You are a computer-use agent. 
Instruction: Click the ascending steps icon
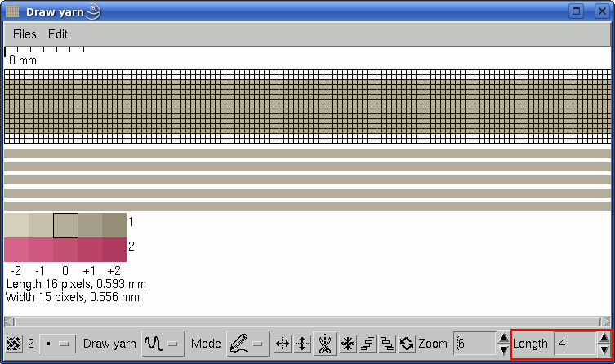[x=368, y=344]
